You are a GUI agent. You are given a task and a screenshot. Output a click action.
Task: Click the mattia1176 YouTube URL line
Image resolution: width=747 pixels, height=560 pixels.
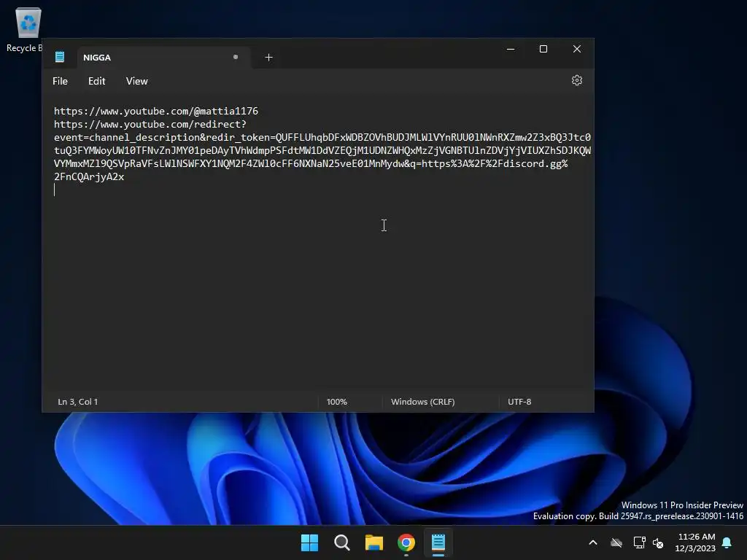pos(156,111)
